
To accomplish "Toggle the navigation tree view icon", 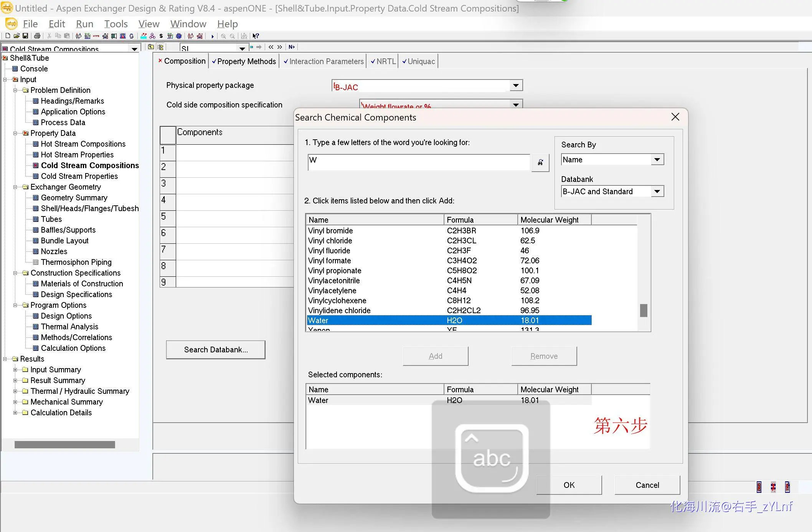I will click(x=160, y=47).
